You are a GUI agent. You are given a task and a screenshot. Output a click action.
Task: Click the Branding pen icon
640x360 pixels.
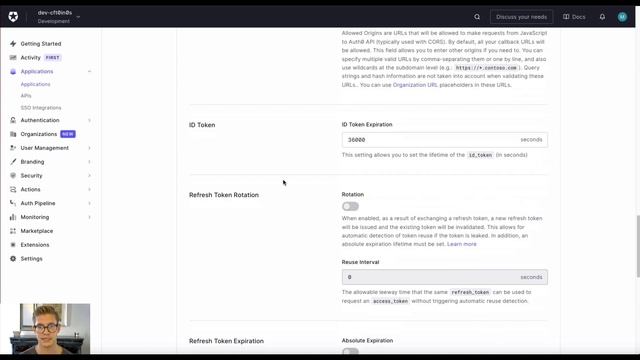pyautogui.click(x=13, y=162)
